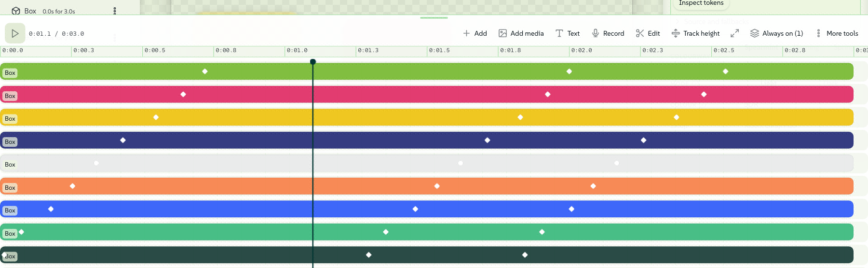Select second keyframe on bright blue track
The height and width of the screenshot is (268, 868).
coord(415,209)
